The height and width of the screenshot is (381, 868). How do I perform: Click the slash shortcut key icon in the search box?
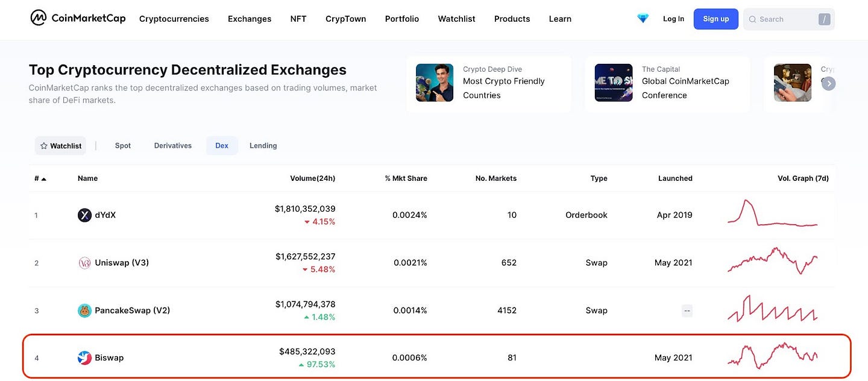pyautogui.click(x=824, y=19)
